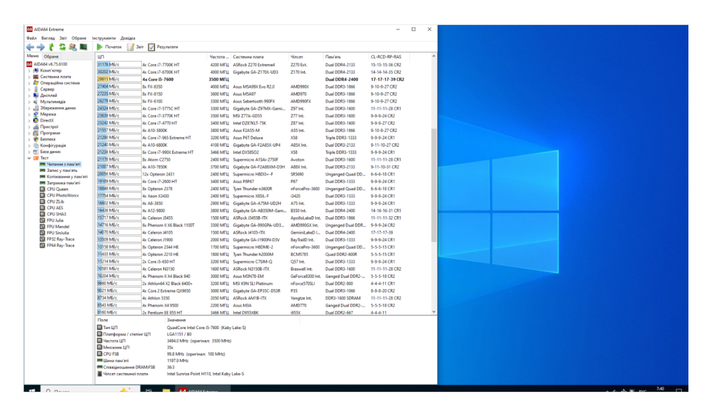Image resolution: width=720 pixels, height=415 pixels.
Task: Select the AIDA64 v6.75.6100 root node
Action: click(47, 64)
